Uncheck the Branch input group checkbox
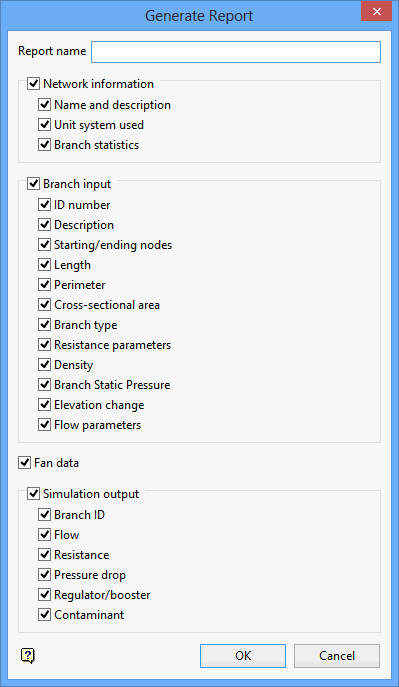The height and width of the screenshot is (687, 399). [x=33, y=184]
